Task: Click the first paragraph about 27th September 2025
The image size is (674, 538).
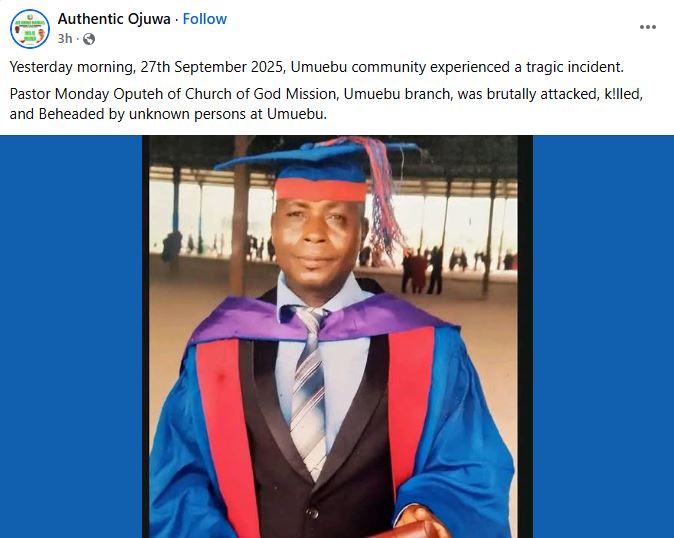Action: pos(316,67)
